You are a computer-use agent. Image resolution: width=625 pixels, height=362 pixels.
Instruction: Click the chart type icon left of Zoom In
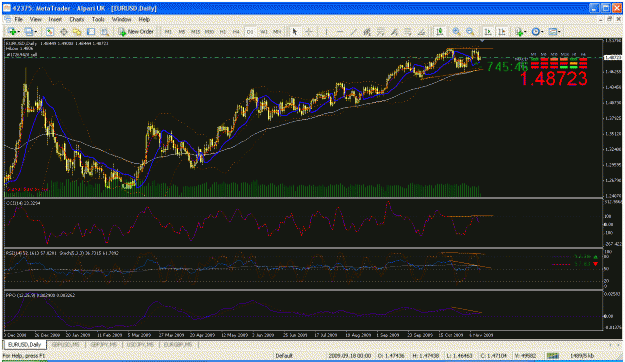[x=440, y=31]
